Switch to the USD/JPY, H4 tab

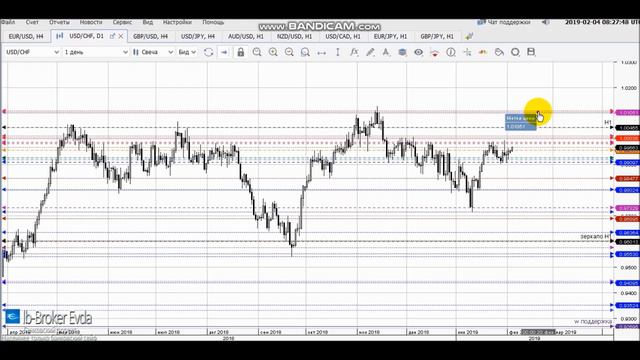[198, 36]
